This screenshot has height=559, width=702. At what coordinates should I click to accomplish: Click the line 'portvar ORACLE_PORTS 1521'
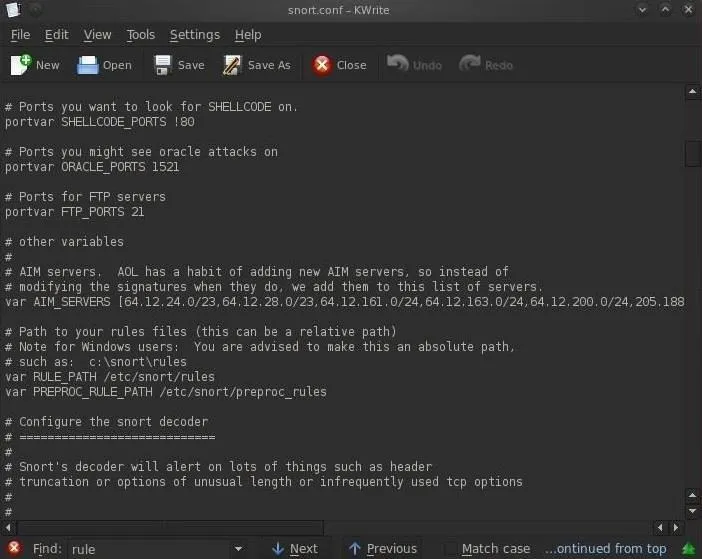[x=92, y=167]
